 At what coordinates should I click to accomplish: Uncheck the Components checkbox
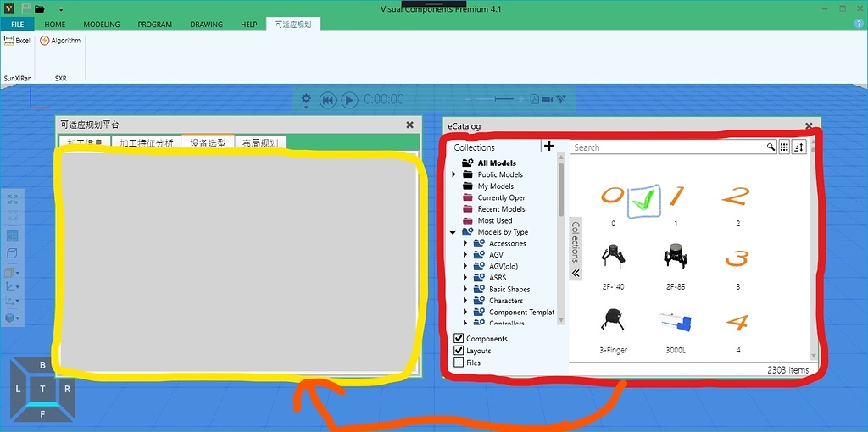[x=459, y=338]
